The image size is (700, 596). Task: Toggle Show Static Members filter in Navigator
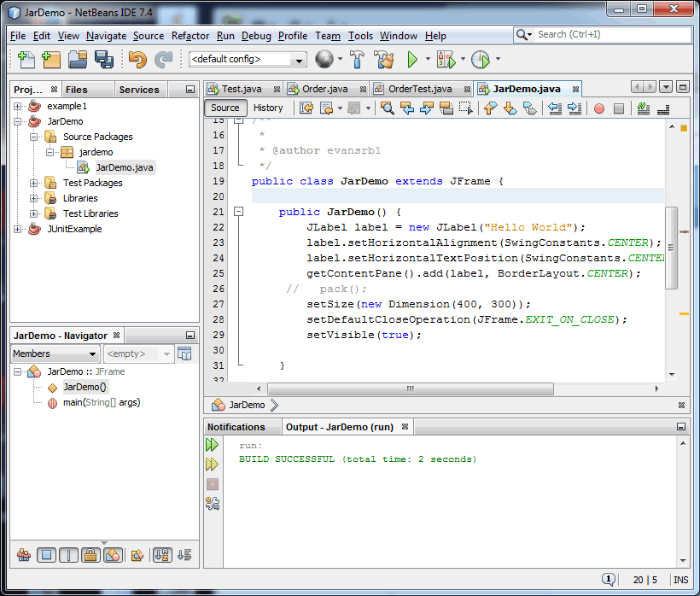click(69, 555)
